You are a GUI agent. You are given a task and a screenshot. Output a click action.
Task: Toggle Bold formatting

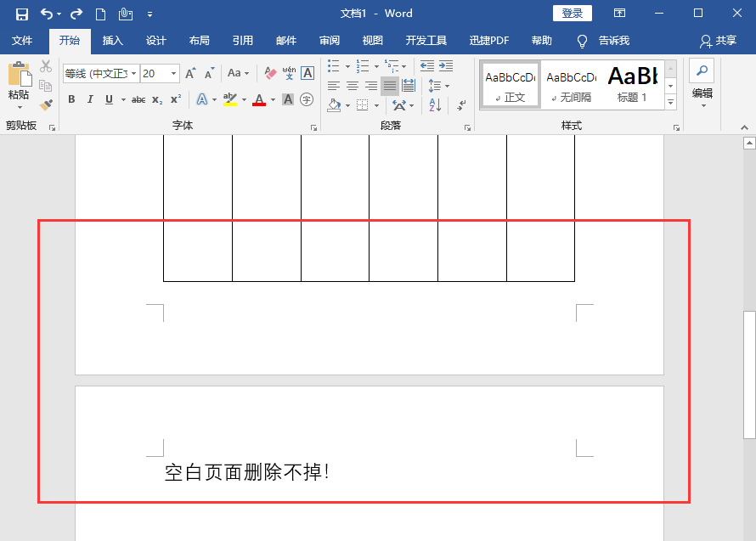tap(71, 99)
